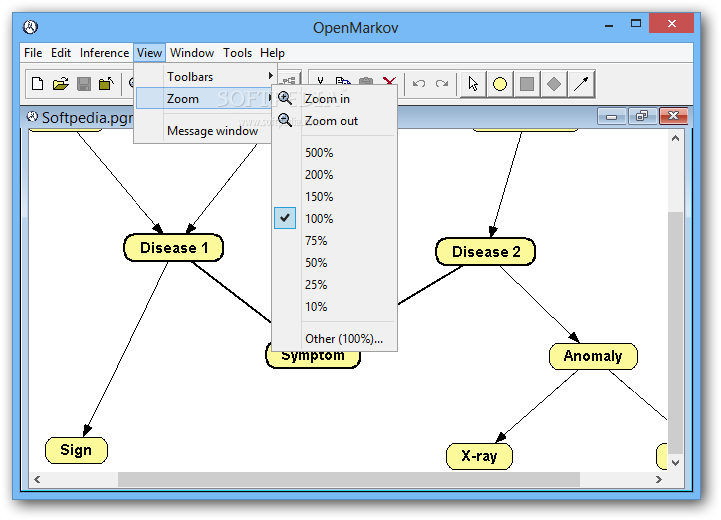Click the network layout toolbar icon
The width and height of the screenshot is (721, 520).
point(289,80)
